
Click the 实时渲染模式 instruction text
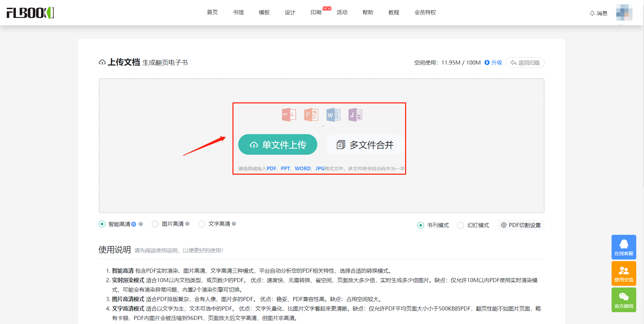coord(128,280)
